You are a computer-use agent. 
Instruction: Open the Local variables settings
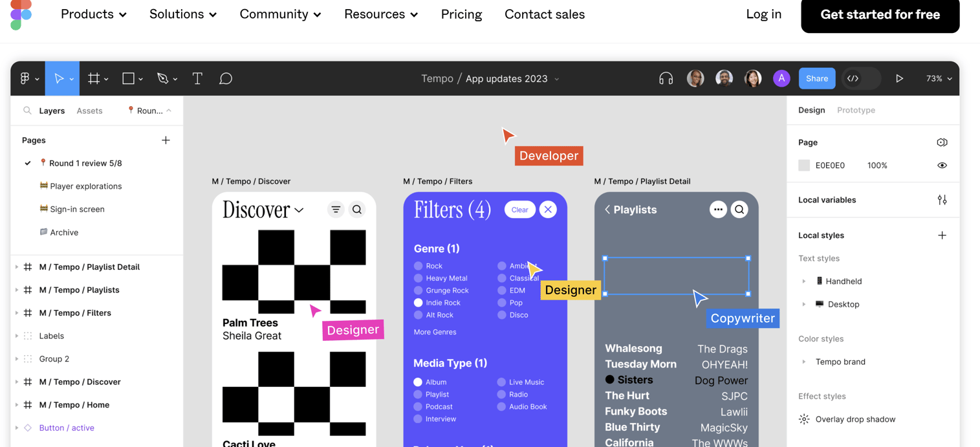pyautogui.click(x=942, y=200)
